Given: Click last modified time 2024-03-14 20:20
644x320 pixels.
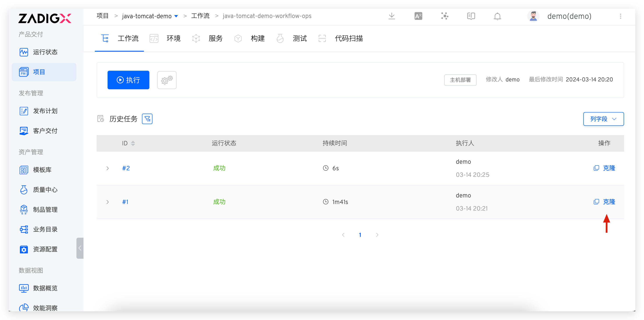Looking at the screenshot, I should (589, 80).
